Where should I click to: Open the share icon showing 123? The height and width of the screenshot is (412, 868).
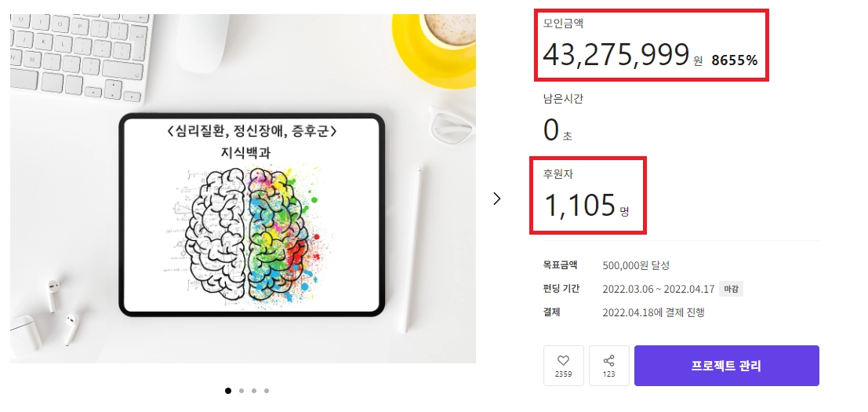(x=609, y=366)
